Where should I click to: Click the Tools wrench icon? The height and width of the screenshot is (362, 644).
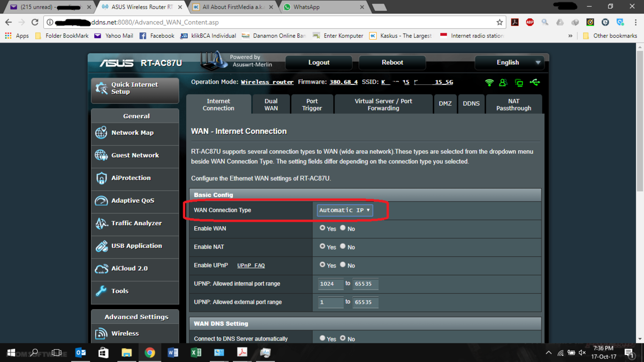pos(101,291)
